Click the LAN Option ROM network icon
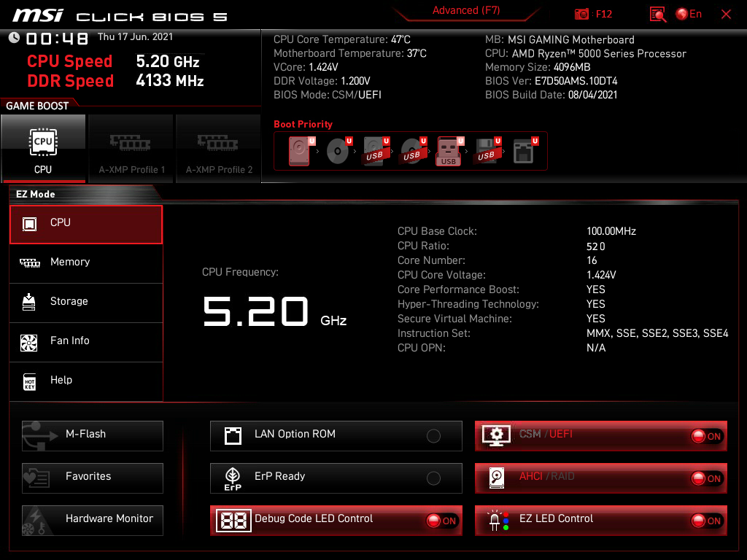The height and width of the screenshot is (560, 747). 233,435
